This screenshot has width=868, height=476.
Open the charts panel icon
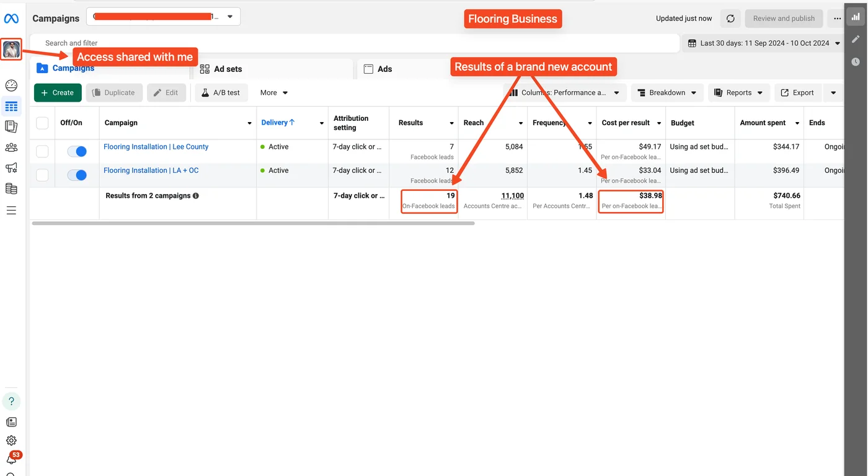pos(856,17)
